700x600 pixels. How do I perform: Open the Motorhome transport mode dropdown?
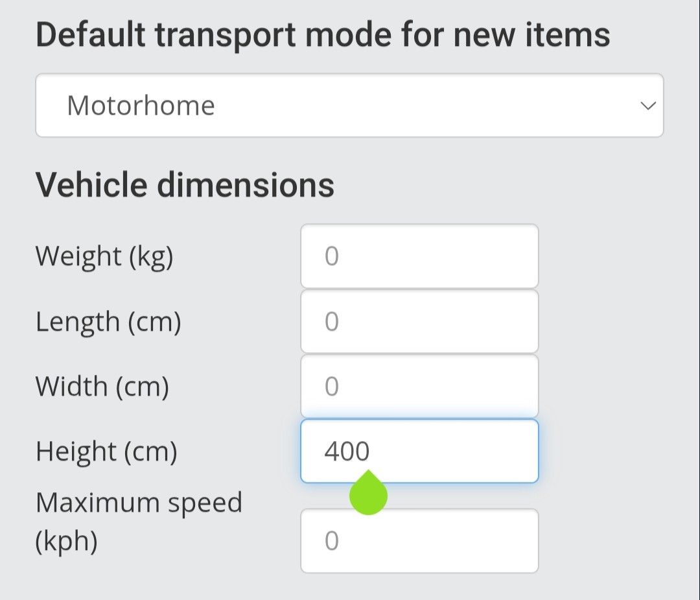[349, 105]
